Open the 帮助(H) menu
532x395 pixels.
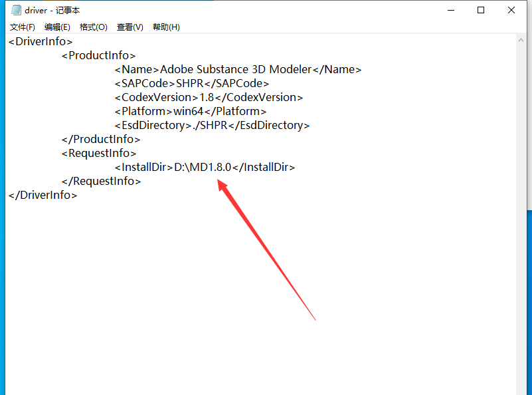click(x=166, y=27)
